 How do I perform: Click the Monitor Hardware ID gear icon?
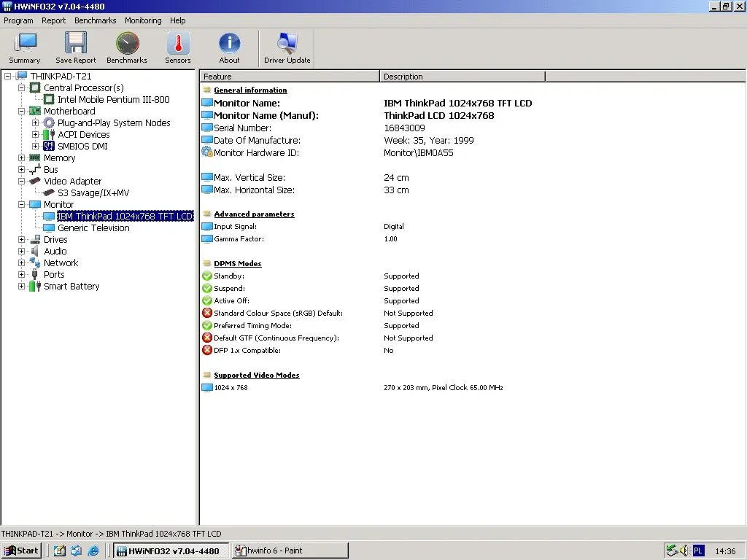pos(206,152)
